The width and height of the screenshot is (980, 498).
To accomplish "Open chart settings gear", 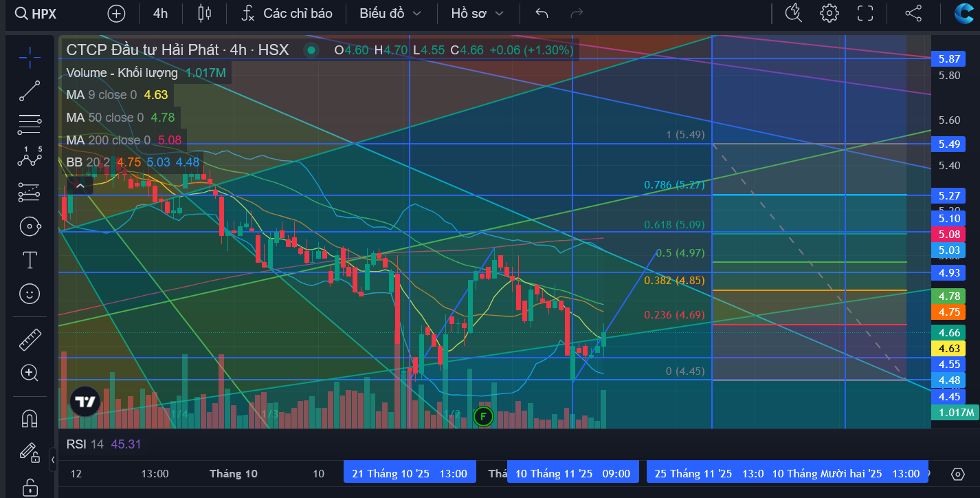I will click(829, 13).
